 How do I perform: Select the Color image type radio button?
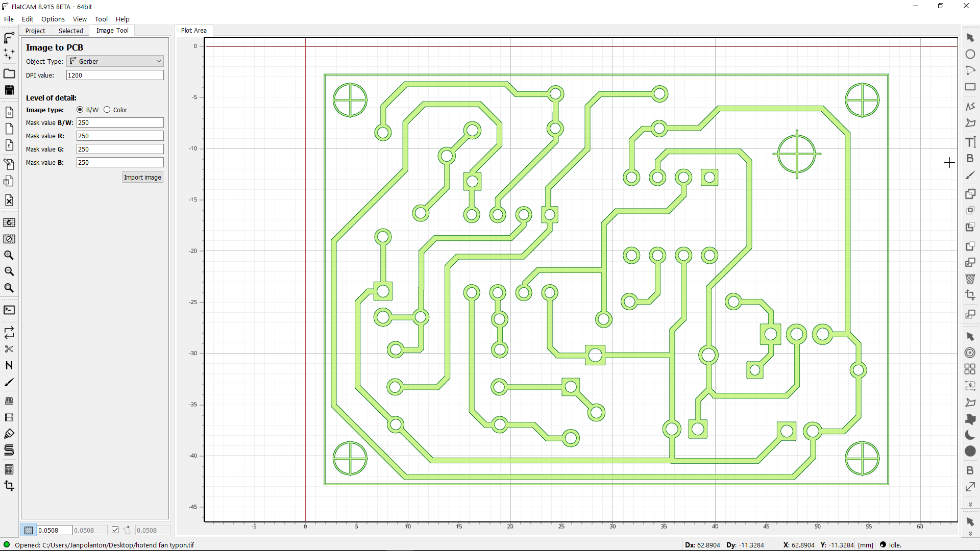[x=107, y=110]
